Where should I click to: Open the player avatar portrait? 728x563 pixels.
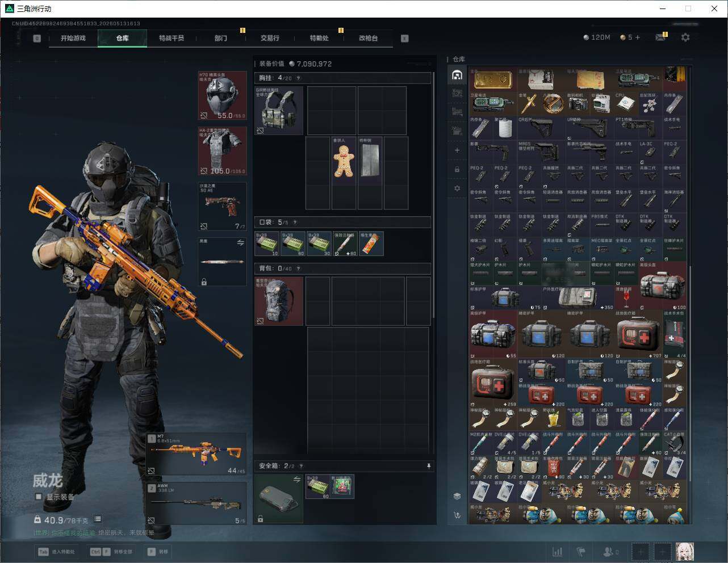(685, 552)
